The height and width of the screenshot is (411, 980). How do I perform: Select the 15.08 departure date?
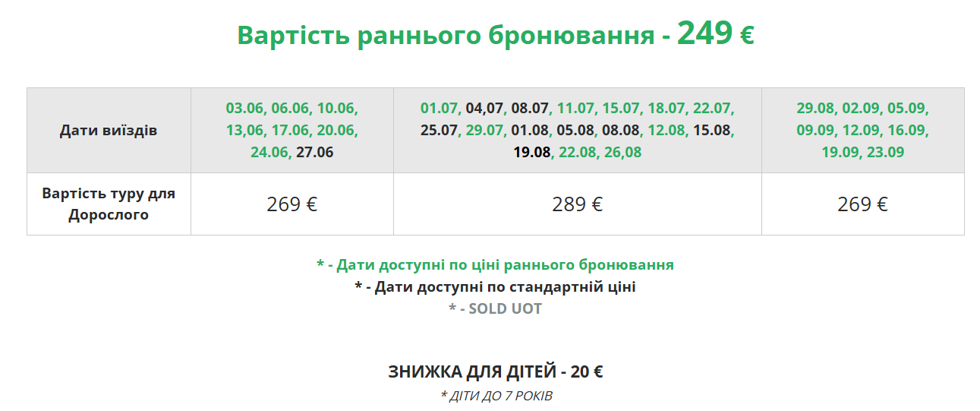pyautogui.click(x=711, y=130)
